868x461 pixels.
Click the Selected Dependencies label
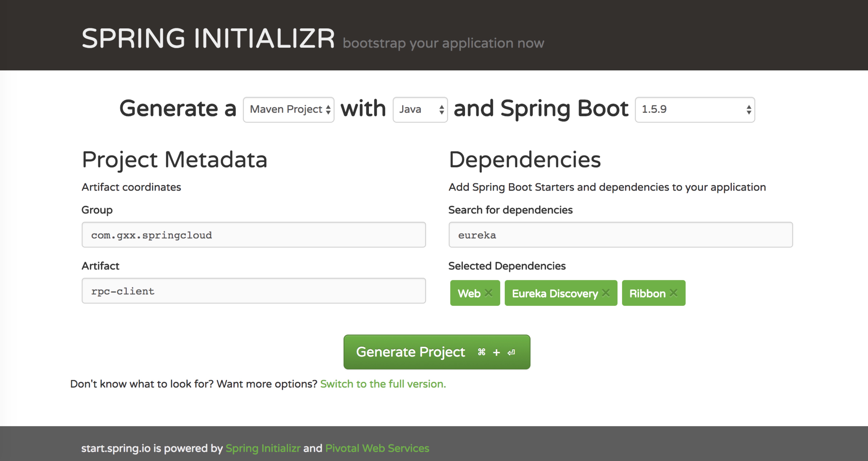click(507, 266)
